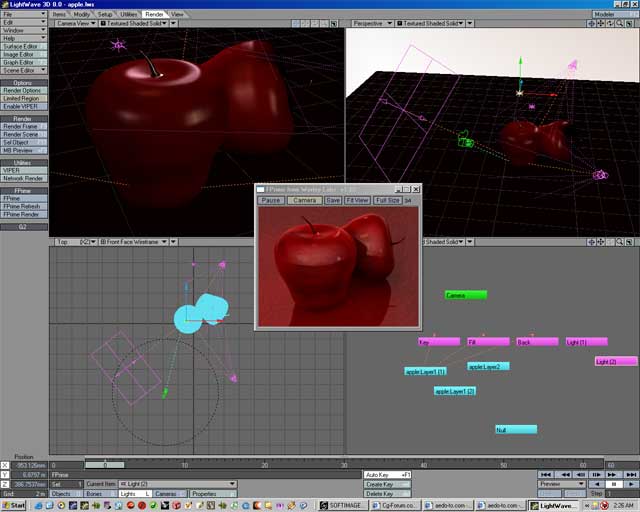Toggle Lights selection mode
The height and width of the screenshot is (512, 640).
135,494
